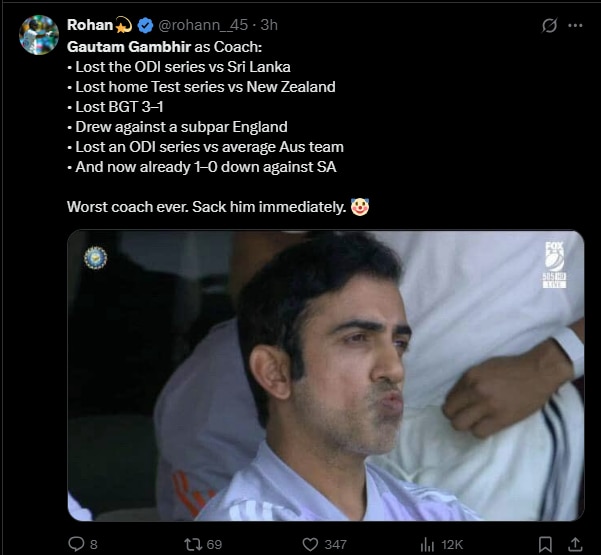
Task: Open the three-dot more options menu
Action: tap(575, 24)
